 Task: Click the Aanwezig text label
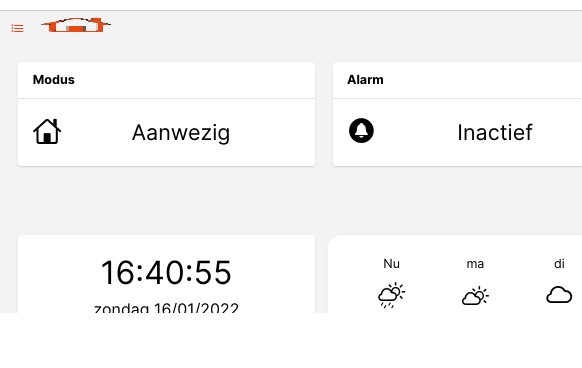(x=181, y=133)
